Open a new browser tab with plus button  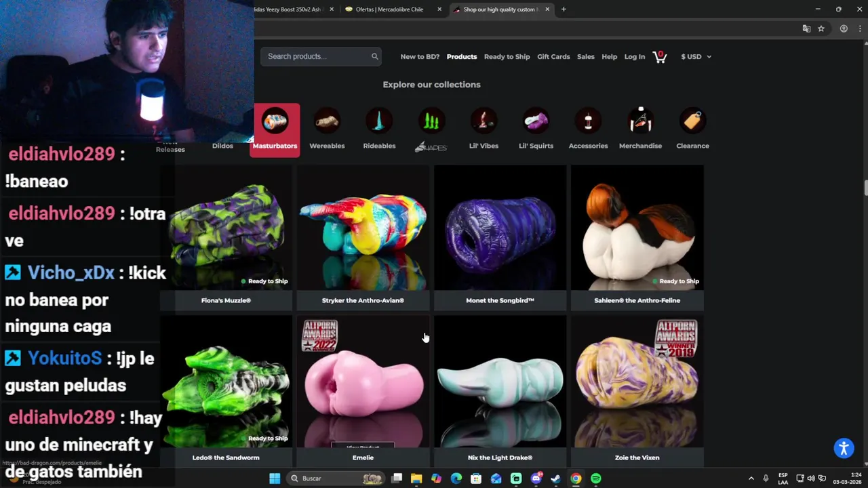point(564,9)
